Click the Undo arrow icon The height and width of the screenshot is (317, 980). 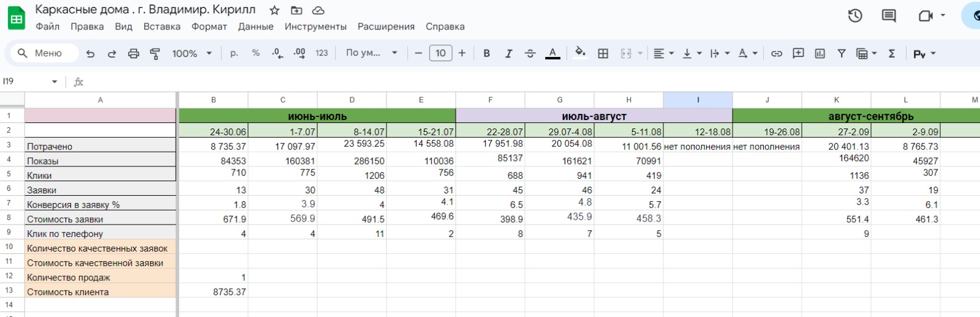(x=91, y=53)
